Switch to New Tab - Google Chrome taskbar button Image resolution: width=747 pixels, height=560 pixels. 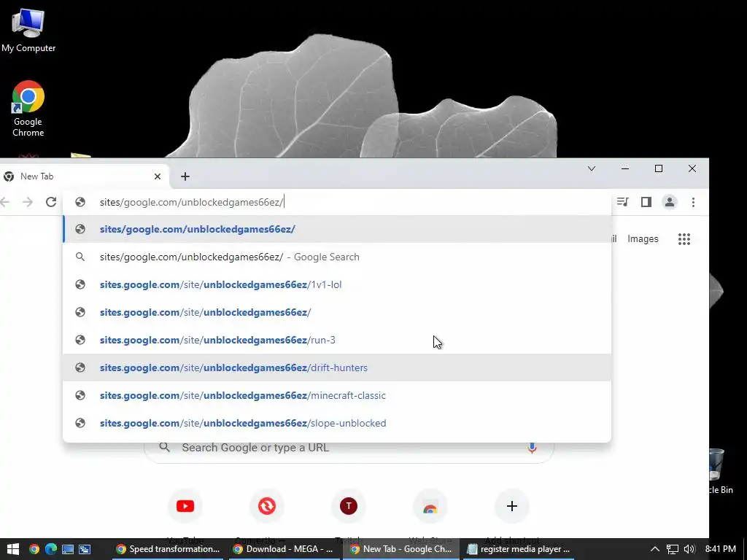pyautogui.click(x=401, y=549)
